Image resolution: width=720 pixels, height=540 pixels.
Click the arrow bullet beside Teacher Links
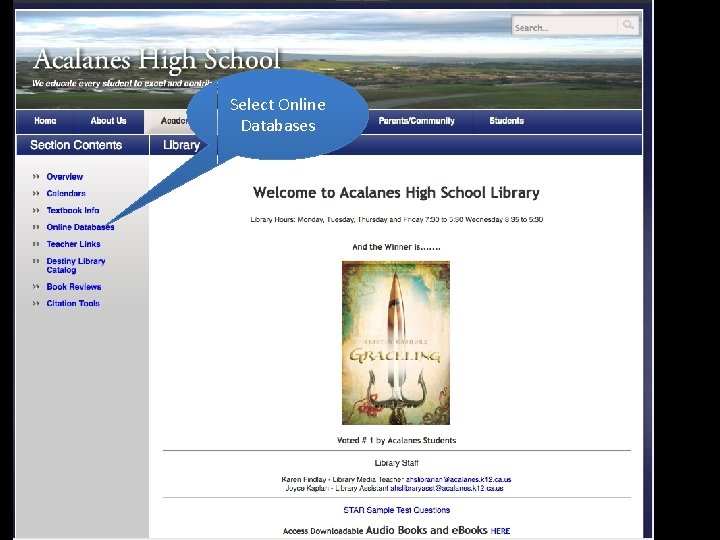pos(36,244)
